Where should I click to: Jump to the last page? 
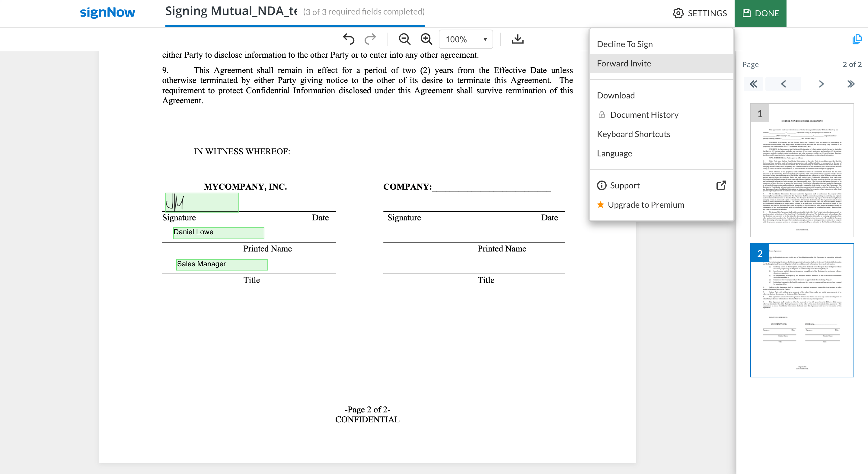(x=850, y=84)
